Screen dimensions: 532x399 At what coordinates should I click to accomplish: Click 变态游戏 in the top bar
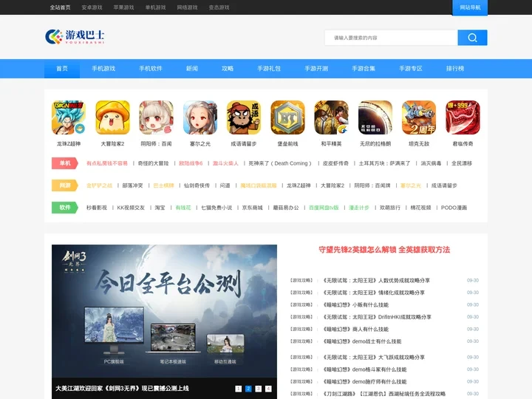pyautogui.click(x=219, y=7)
